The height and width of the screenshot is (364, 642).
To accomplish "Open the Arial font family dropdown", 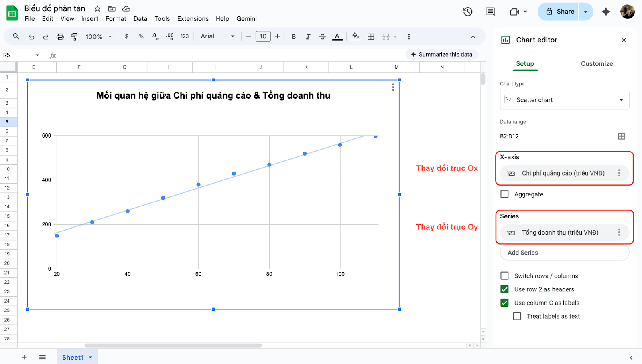I will tap(217, 36).
